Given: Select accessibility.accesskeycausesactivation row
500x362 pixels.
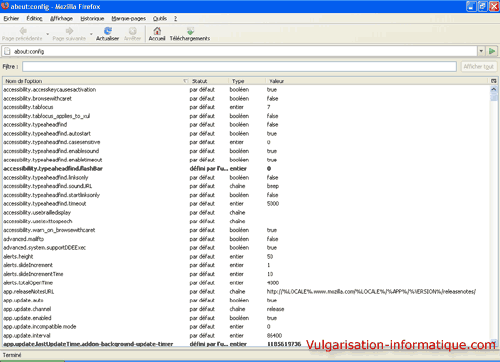Looking at the screenshot, I should click(246, 89).
